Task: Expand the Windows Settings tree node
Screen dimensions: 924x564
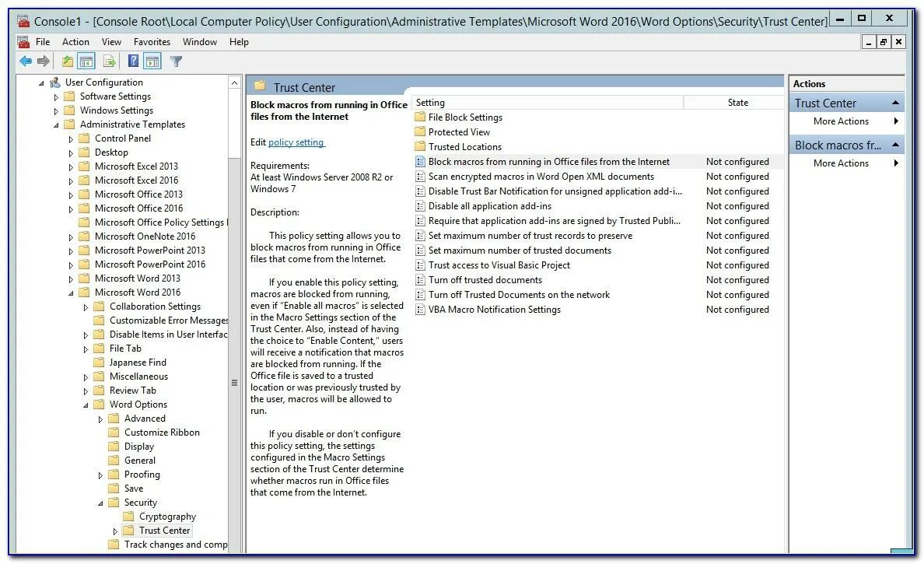Action: tap(56, 110)
